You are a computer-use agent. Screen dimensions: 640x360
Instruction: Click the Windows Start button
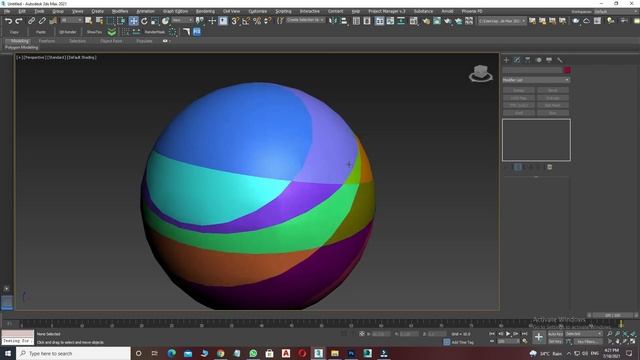pos(7,353)
